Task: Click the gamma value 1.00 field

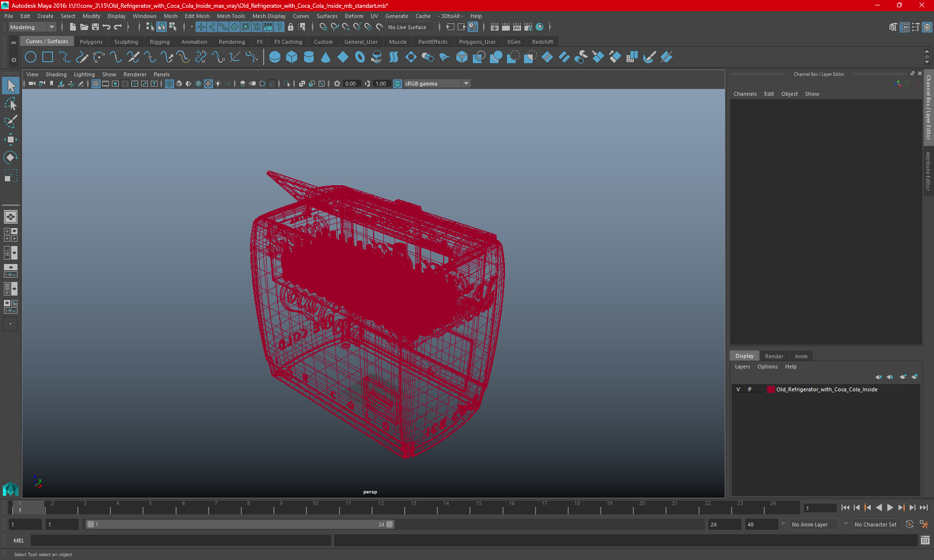Action: (x=382, y=84)
